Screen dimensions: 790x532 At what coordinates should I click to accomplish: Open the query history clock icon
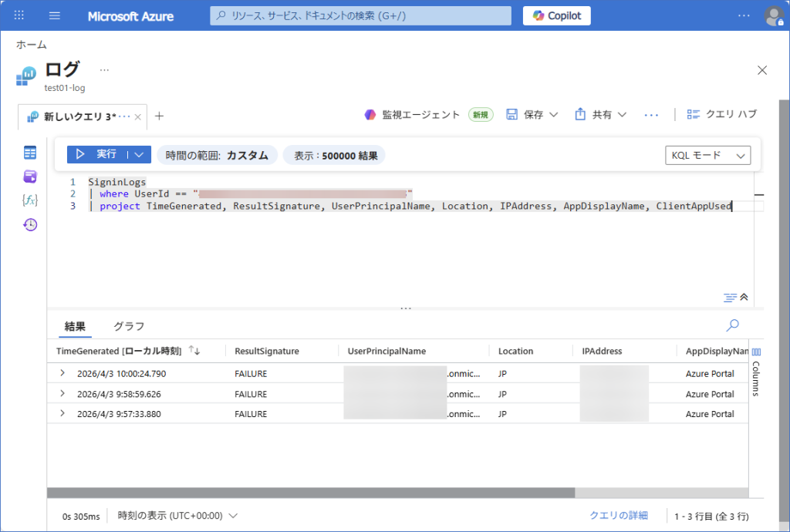[30, 224]
